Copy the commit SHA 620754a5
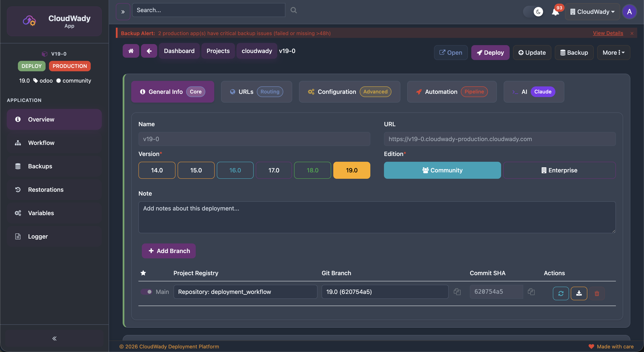This screenshot has height=352, width=644. (x=531, y=292)
